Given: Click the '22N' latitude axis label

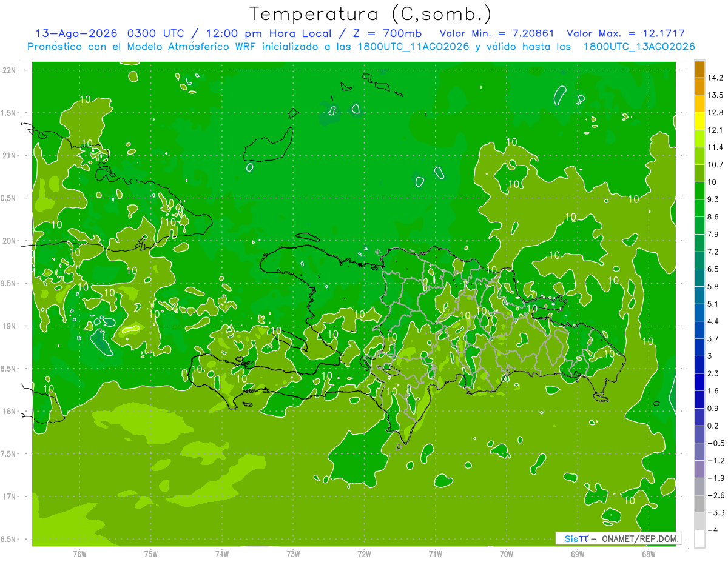Looking at the screenshot, I should coord(10,70).
